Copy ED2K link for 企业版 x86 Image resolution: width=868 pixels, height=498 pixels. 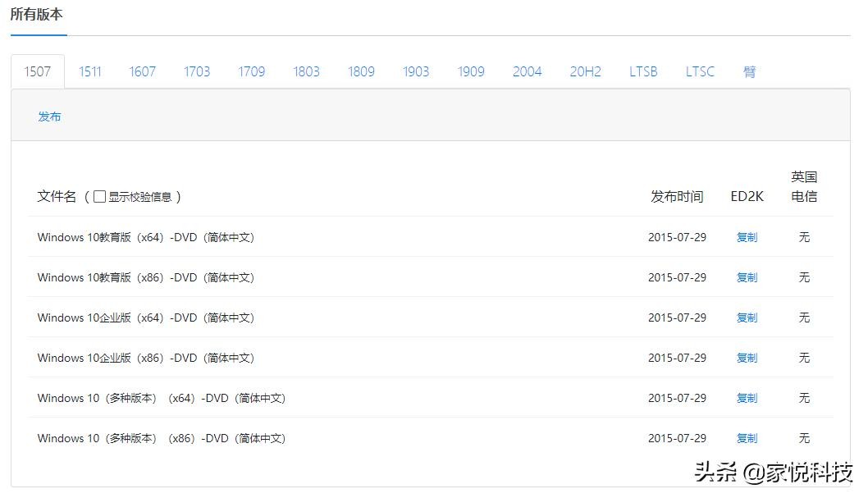tap(747, 358)
